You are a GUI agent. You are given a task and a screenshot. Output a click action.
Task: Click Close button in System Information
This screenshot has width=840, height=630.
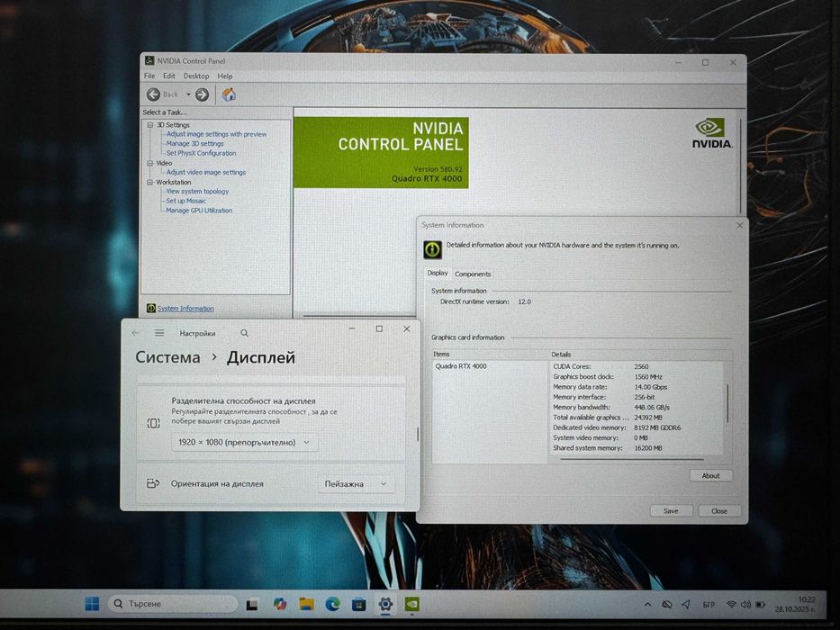719,511
